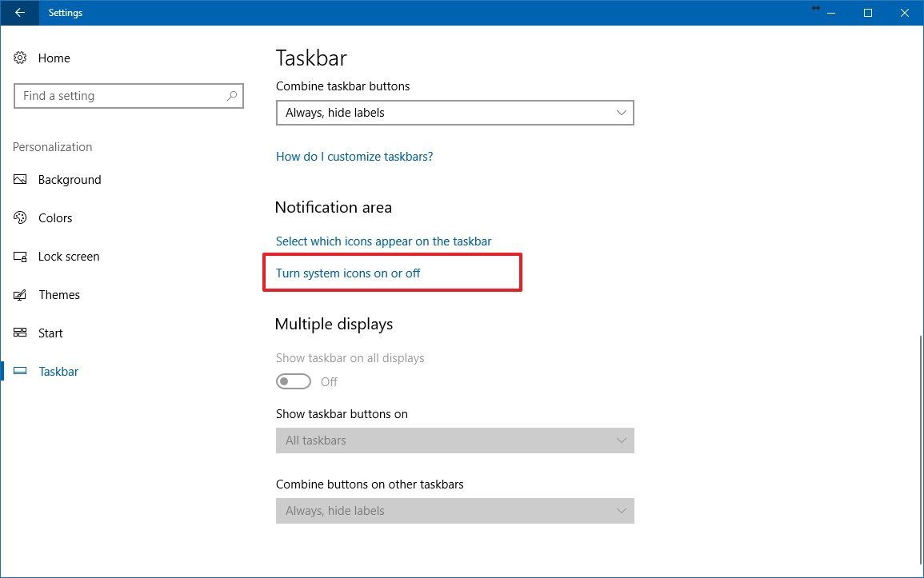Open the Combine taskbar buttons dropdown

click(x=454, y=112)
